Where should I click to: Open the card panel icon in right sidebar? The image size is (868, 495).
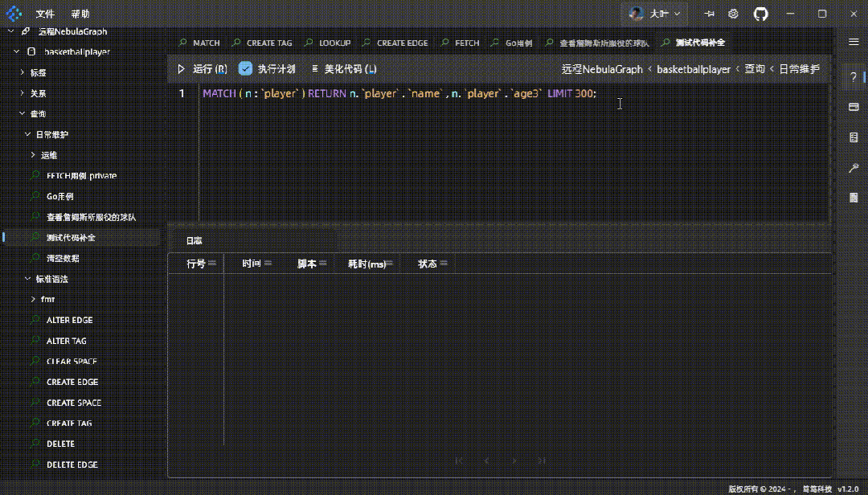[x=854, y=107]
